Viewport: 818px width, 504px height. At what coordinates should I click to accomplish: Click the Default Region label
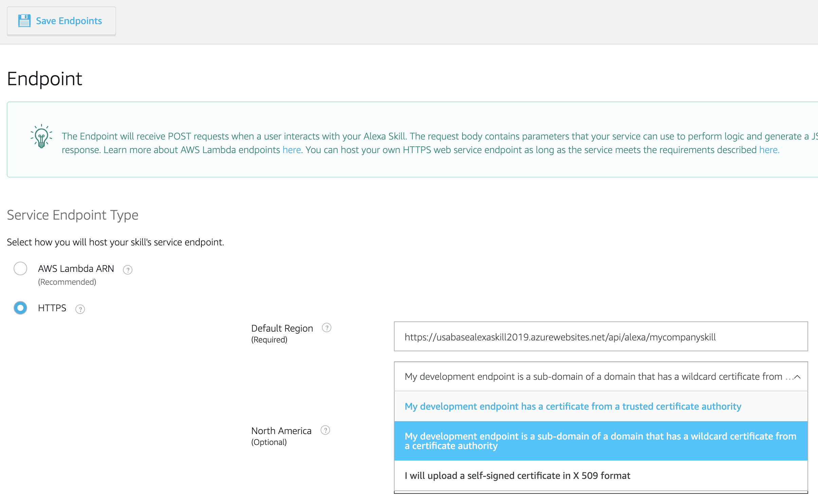282,328
